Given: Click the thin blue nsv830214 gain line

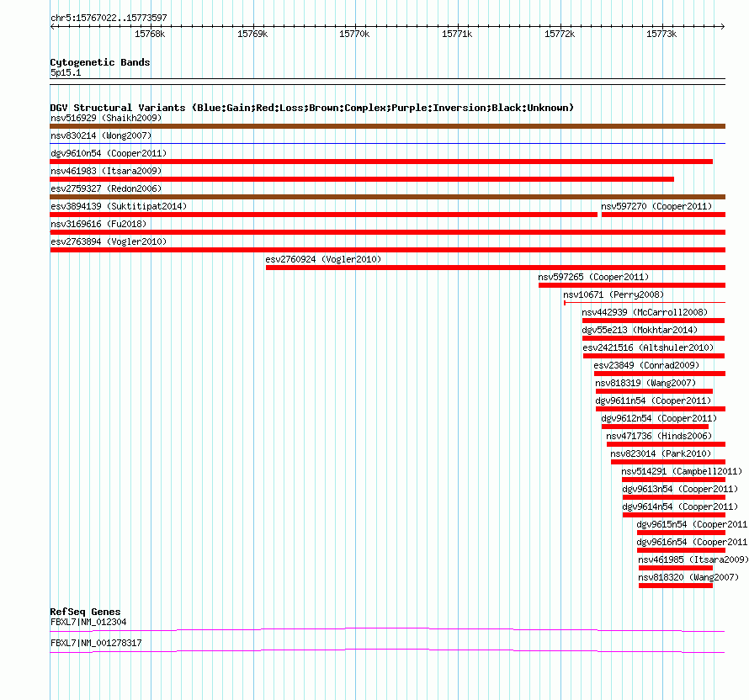Looking at the screenshot, I should click(x=387, y=143).
